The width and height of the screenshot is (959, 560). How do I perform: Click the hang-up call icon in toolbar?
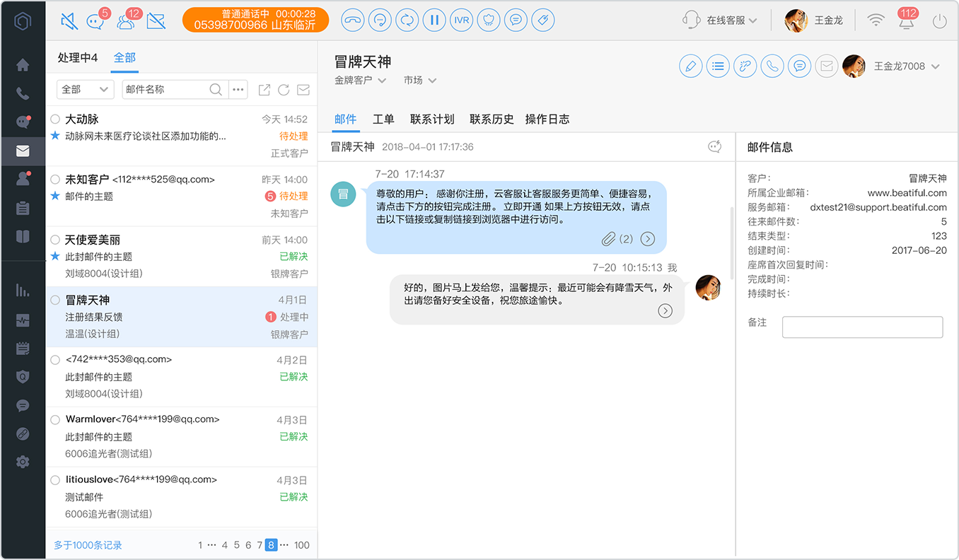coord(352,20)
